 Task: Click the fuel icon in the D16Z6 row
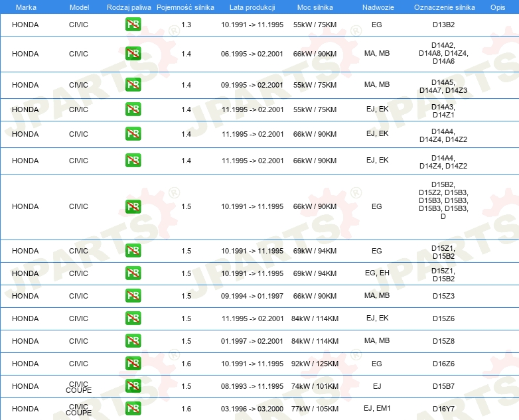(133, 364)
